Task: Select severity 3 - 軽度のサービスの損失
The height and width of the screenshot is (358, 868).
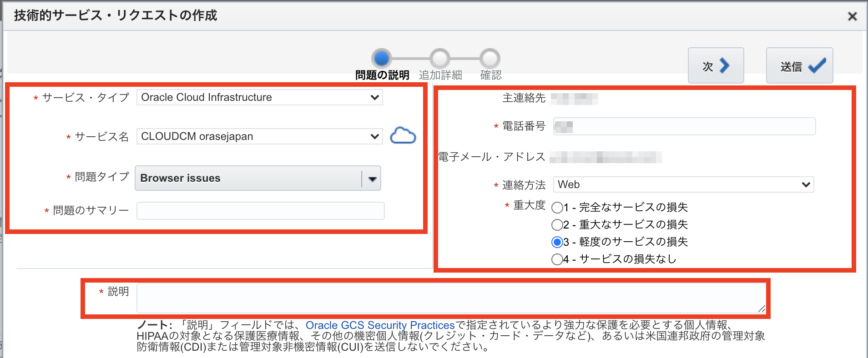Action: pyautogui.click(x=557, y=242)
